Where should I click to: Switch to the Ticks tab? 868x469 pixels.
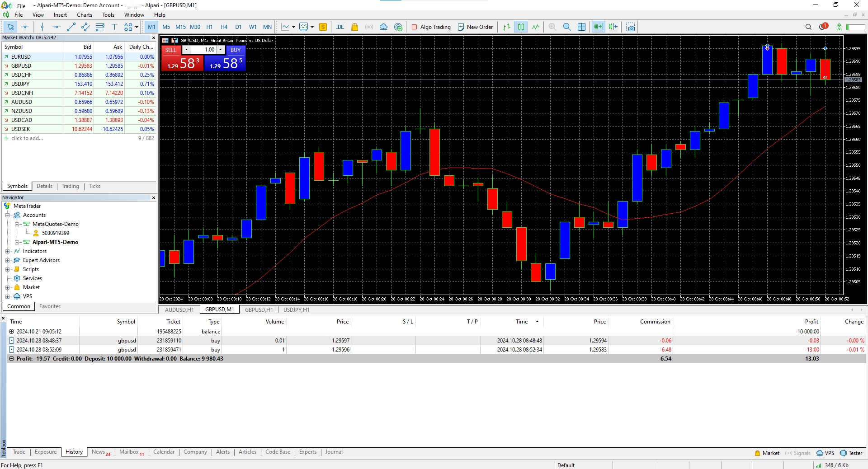(94, 186)
